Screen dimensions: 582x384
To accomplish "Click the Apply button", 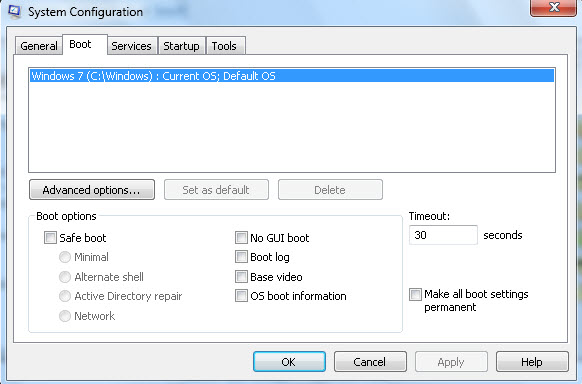I will (451, 362).
